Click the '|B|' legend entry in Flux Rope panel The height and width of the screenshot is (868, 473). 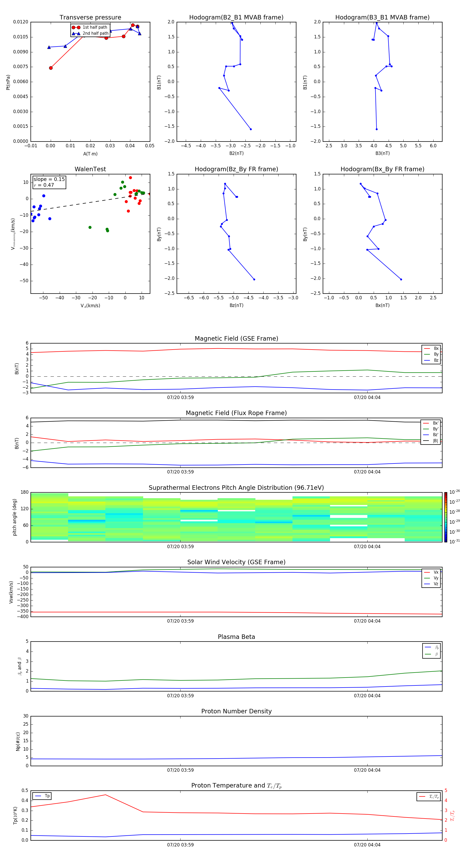(x=431, y=441)
